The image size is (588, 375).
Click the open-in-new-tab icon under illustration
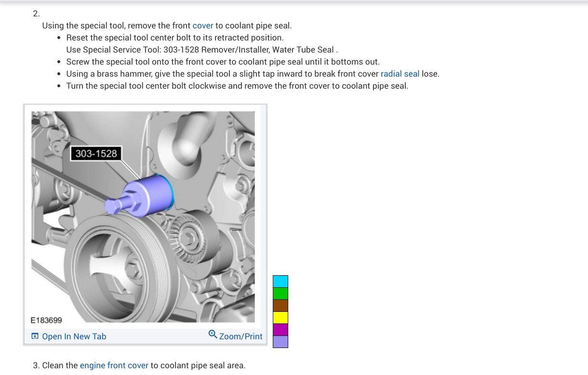(35, 336)
